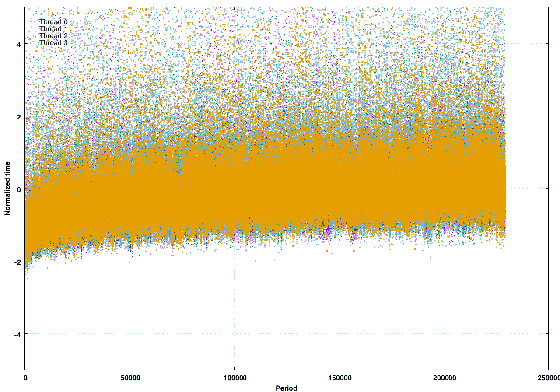Image resolution: width=560 pixels, height=392 pixels.
Task: Click the x-axis tick label 100000
Action: [234, 378]
